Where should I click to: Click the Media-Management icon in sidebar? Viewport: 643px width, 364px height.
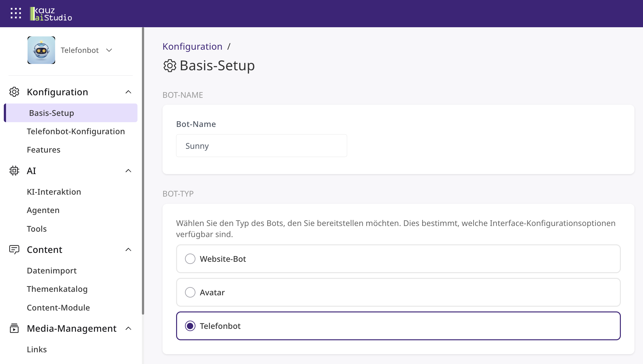point(14,328)
